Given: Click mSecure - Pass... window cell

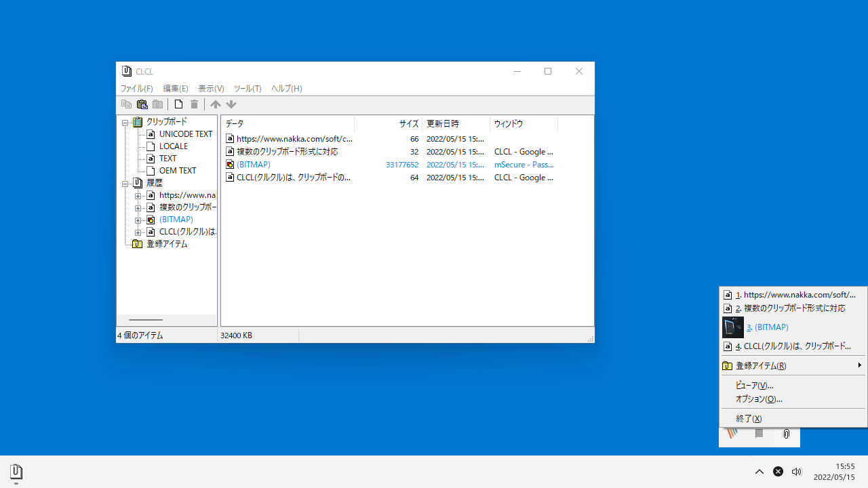Looking at the screenshot, I should 524,165.
